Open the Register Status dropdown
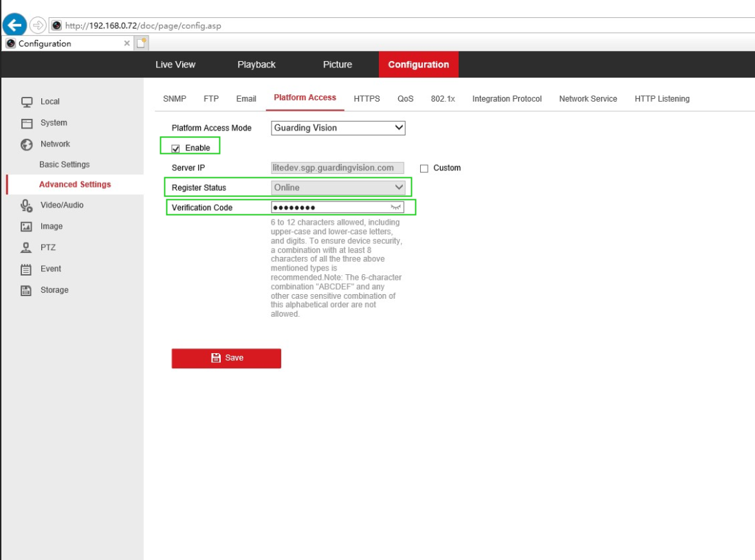The width and height of the screenshot is (755, 560). click(338, 188)
